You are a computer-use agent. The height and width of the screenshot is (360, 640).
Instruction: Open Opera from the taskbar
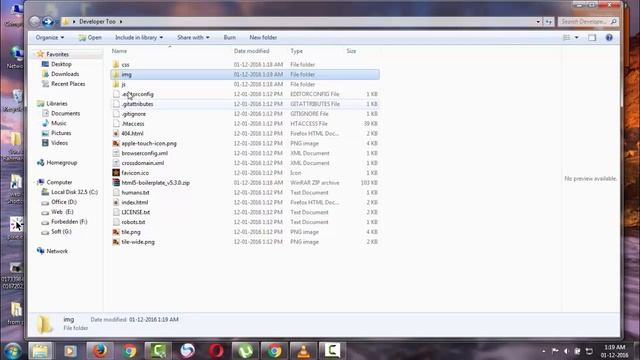[x=216, y=351]
